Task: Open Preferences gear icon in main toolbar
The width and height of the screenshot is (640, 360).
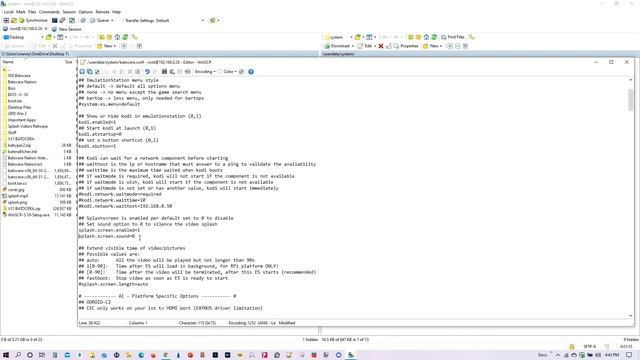Action: [x=83, y=20]
